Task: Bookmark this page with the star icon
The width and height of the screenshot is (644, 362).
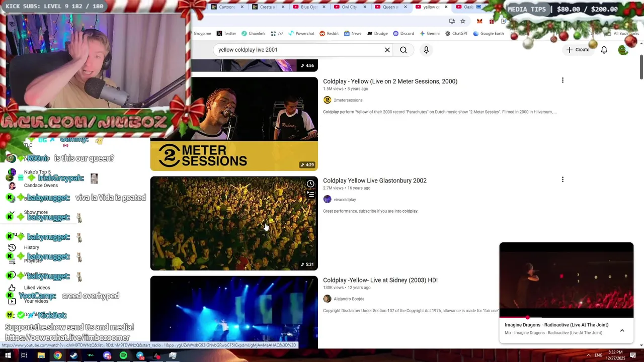Action: (463, 21)
